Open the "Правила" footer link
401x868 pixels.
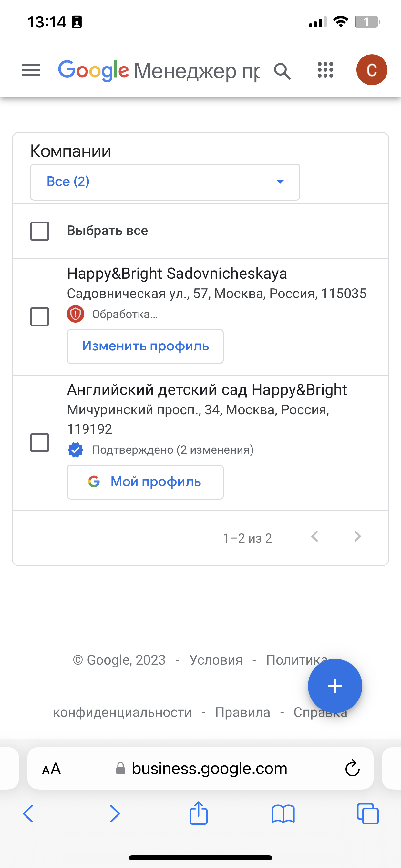(242, 712)
